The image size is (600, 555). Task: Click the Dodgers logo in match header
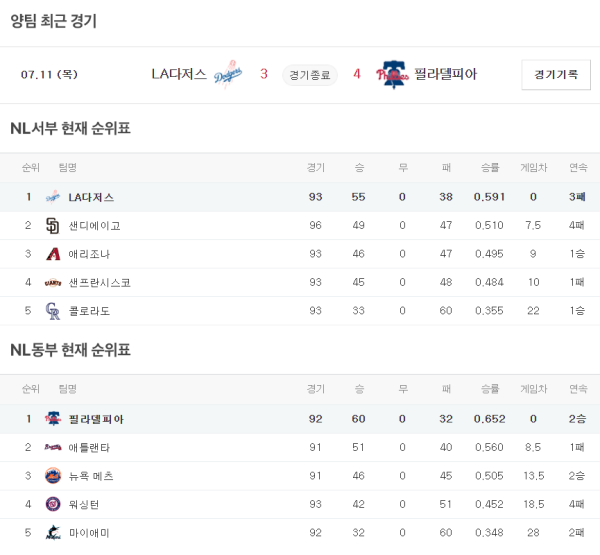point(228,75)
